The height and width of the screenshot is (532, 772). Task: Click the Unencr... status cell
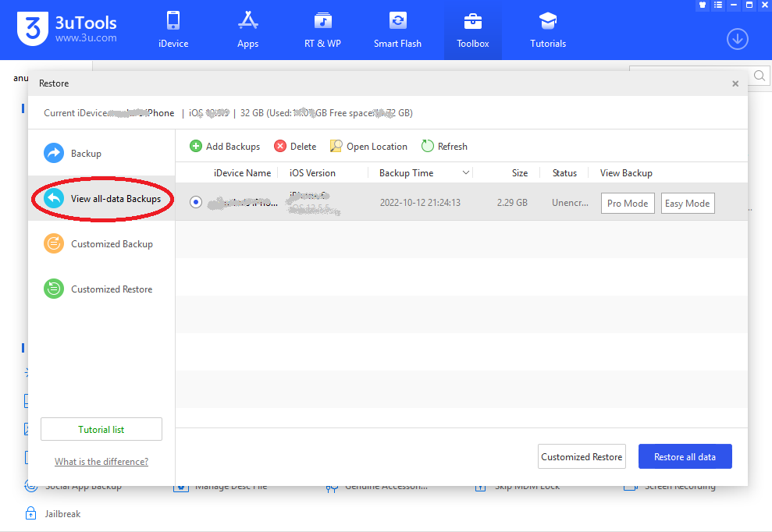coord(570,203)
